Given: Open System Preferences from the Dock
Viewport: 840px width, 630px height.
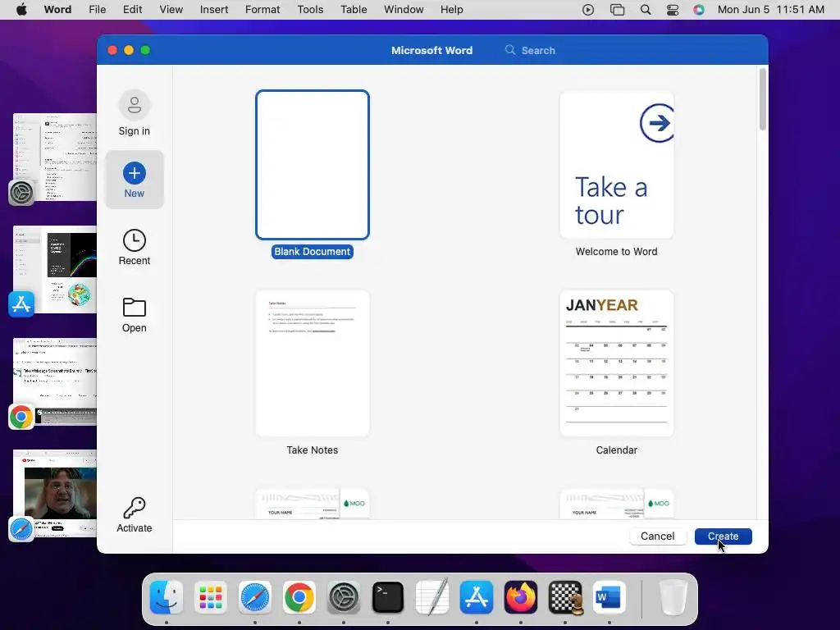Looking at the screenshot, I should 344,597.
